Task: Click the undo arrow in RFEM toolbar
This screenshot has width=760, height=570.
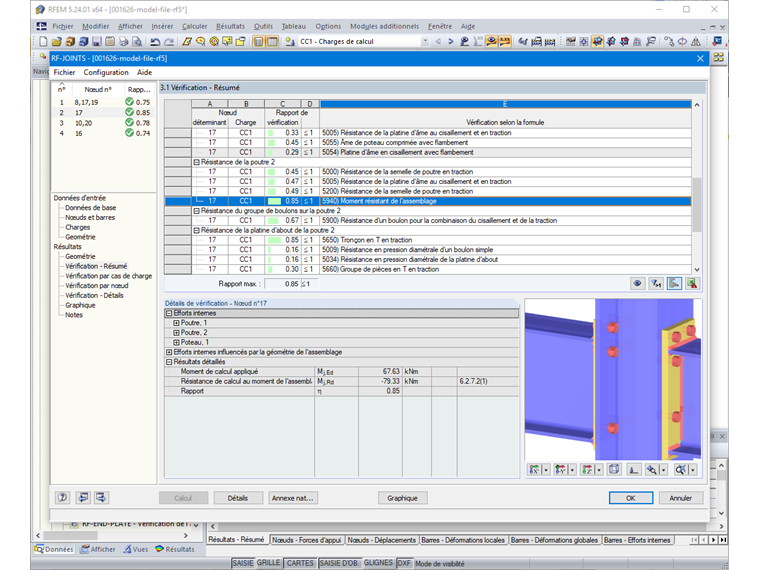Action: [x=155, y=42]
